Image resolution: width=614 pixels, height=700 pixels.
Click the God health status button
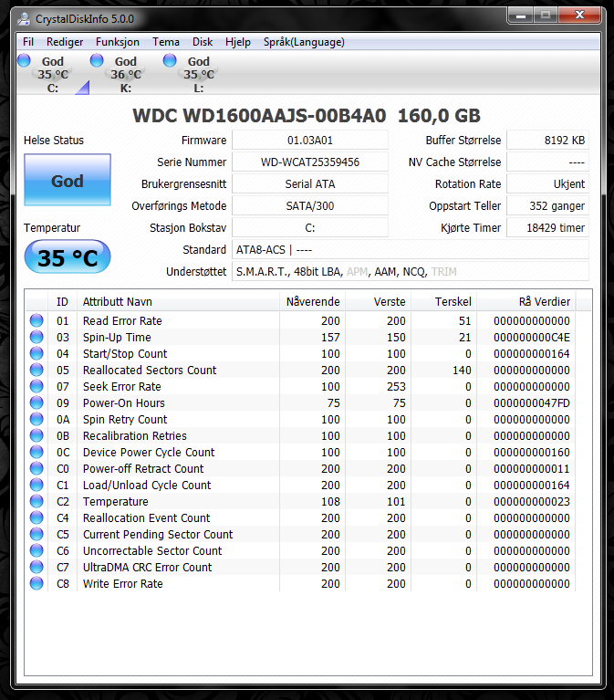[68, 180]
